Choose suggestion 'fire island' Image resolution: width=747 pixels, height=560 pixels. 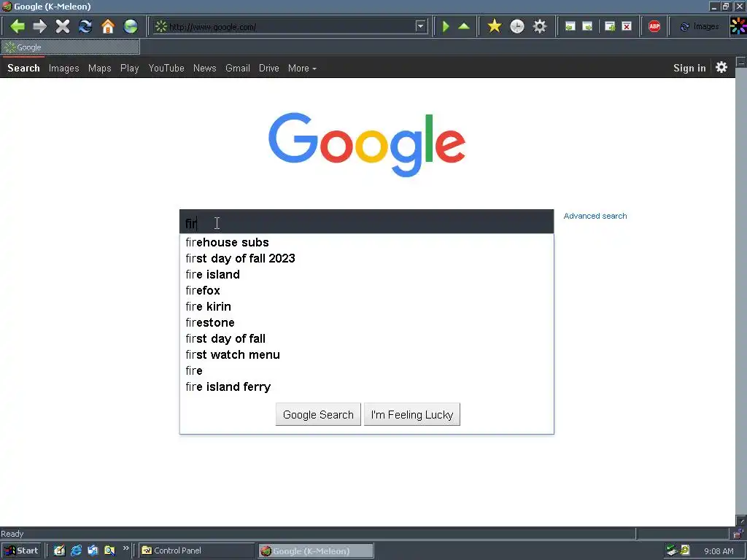pyautogui.click(x=366, y=274)
